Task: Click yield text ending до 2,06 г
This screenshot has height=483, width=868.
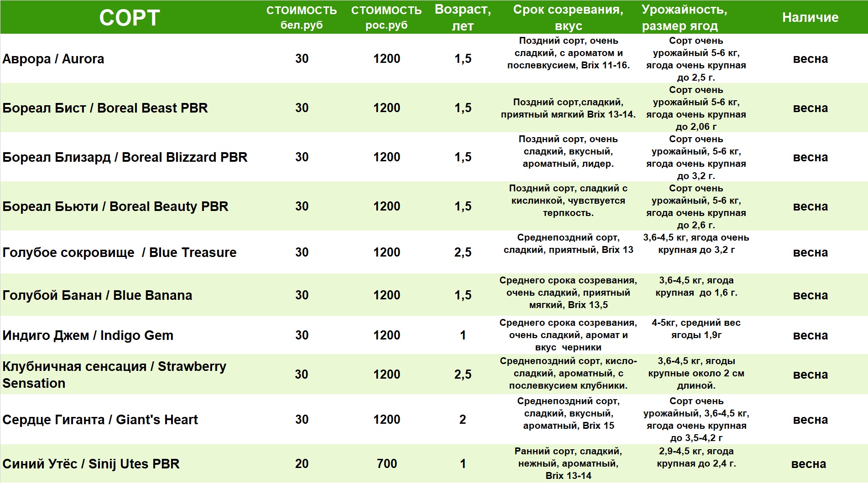Action: (696, 108)
